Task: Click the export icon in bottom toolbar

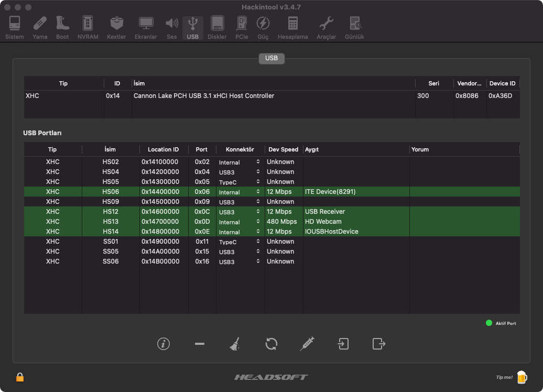Action: click(x=378, y=344)
